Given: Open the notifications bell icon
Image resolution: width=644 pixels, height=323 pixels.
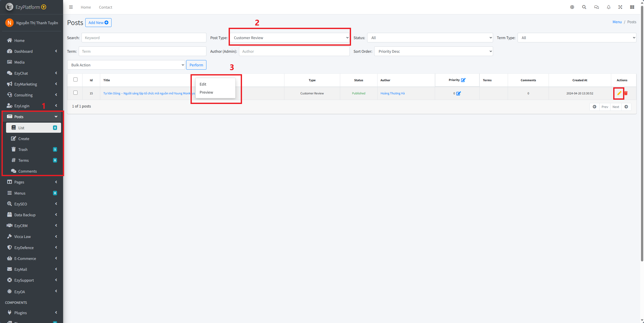Looking at the screenshot, I should tap(609, 7).
